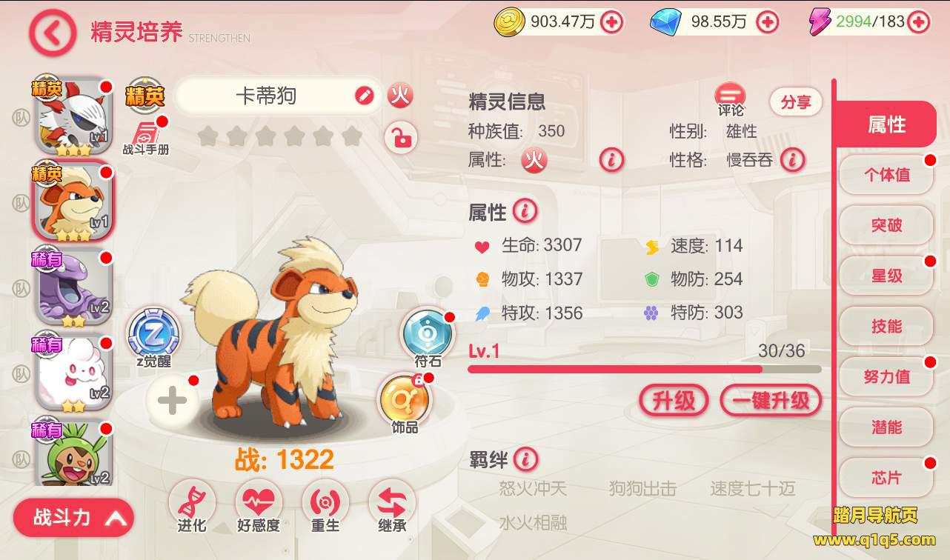Click the 进化 evolution DNA icon
The image size is (950, 560).
192,503
